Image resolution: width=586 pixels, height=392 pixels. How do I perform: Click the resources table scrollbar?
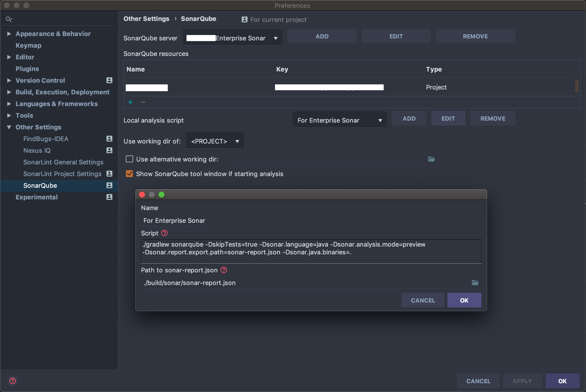(577, 86)
